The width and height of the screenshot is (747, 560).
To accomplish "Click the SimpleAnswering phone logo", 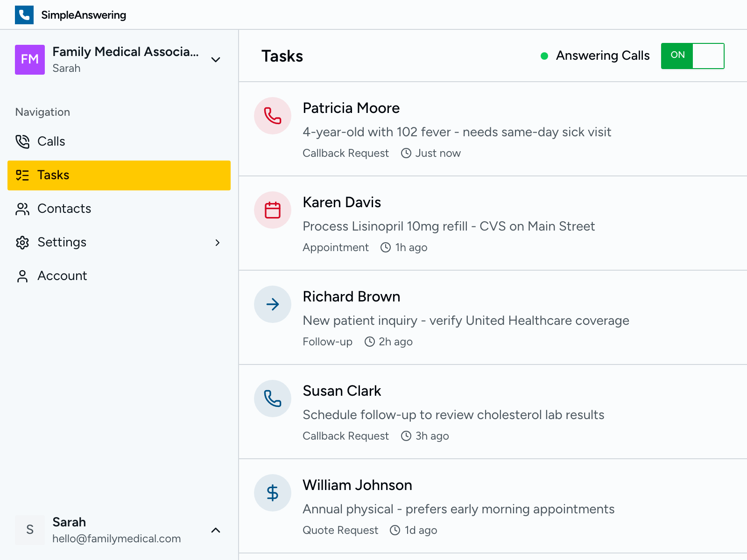I will click(x=24, y=14).
